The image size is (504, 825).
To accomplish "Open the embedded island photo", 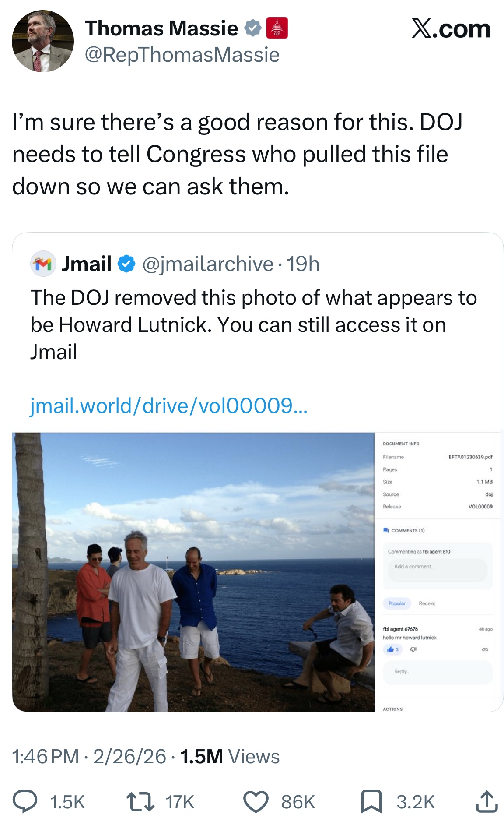I will pyautogui.click(x=193, y=572).
